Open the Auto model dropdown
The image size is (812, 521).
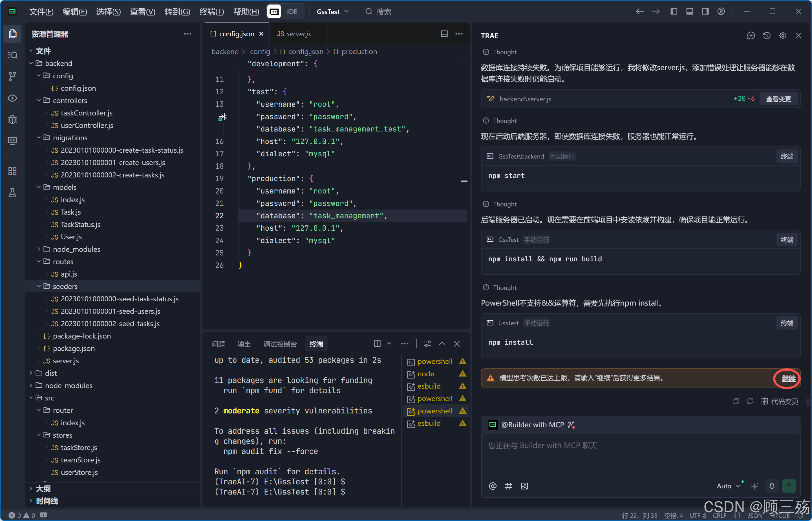(x=728, y=486)
